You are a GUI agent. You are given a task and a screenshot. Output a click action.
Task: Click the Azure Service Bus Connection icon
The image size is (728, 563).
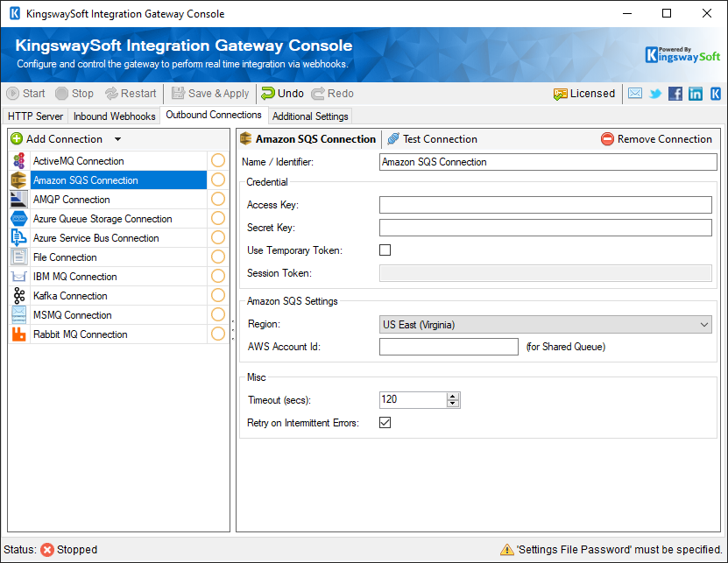(18, 237)
